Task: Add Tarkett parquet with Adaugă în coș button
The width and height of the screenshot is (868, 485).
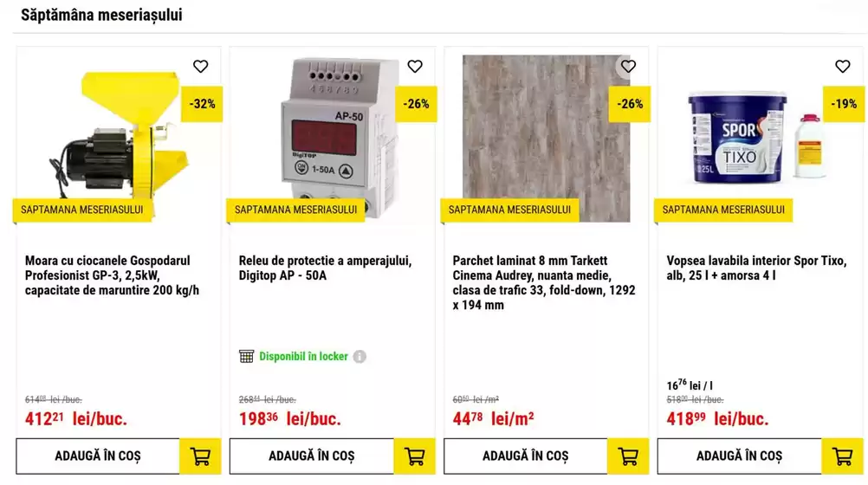Action: (x=525, y=456)
